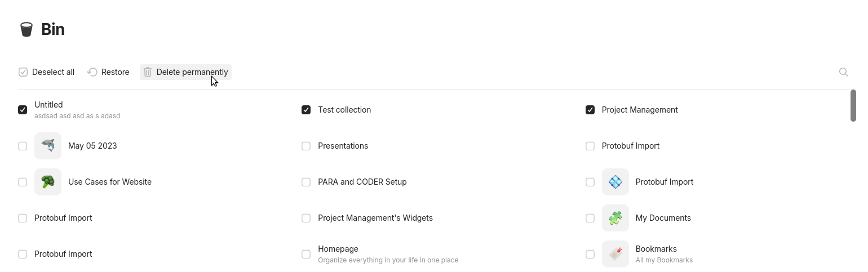Click Deselect all
868x272 pixels.
coord(46,72)
